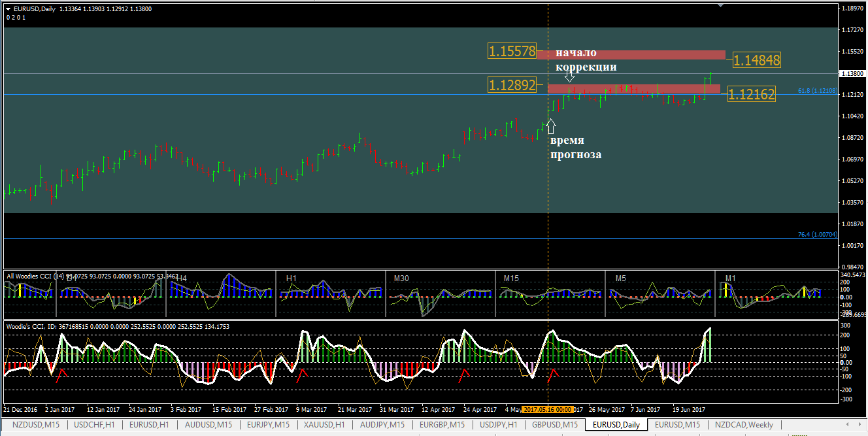Click the active EURUSD,Daily chart tab

pos(615,425)
